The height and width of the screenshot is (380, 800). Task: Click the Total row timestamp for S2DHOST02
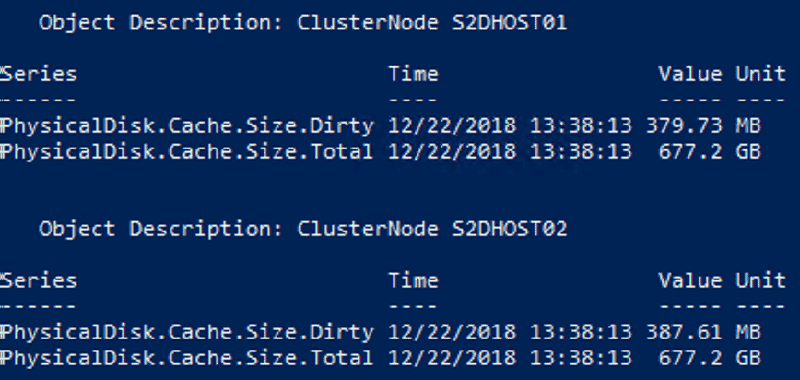[x=510, y=358]
